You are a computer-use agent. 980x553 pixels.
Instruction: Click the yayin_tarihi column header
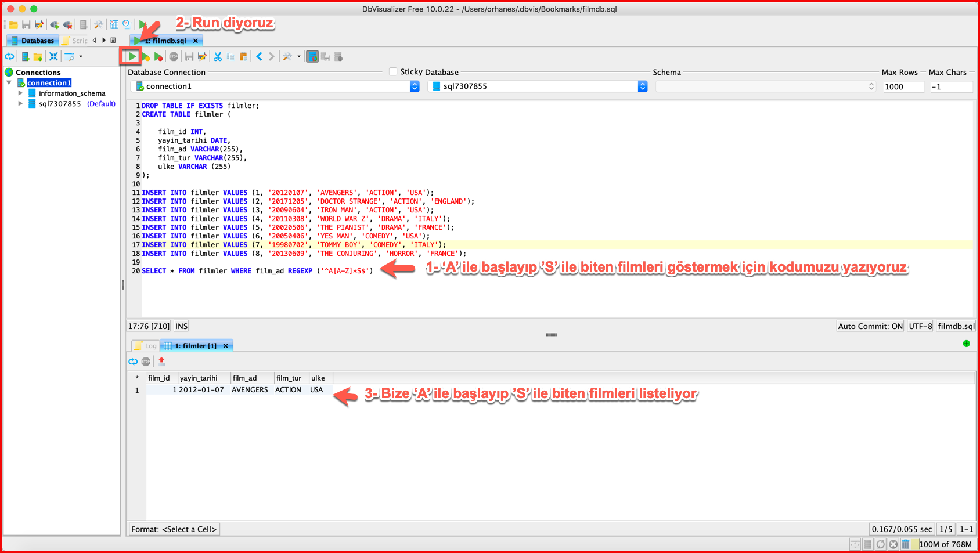tap(204, 378)
